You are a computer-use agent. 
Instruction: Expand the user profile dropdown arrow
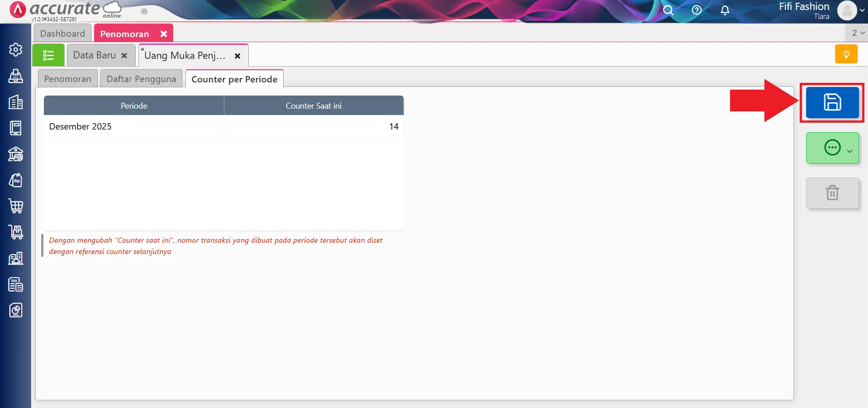point(862,10)
